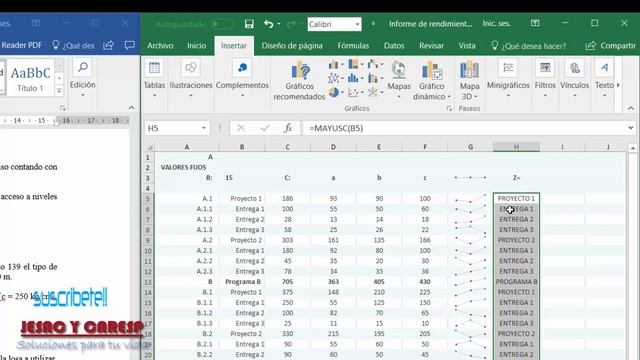Open the Complementos menu

coord(242,79)
